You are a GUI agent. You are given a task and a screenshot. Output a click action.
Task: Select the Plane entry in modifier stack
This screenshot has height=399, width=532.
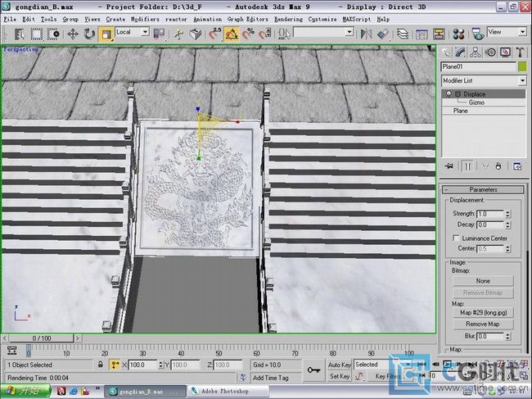pyautogui.click(x=460, y=111)
